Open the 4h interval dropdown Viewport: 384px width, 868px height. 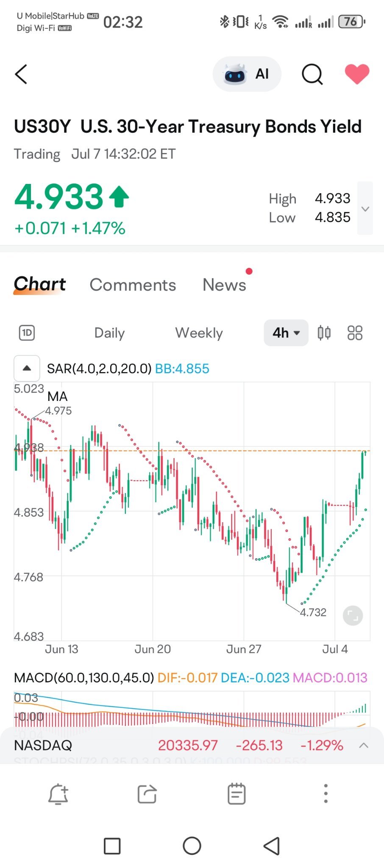click(286, 333)
